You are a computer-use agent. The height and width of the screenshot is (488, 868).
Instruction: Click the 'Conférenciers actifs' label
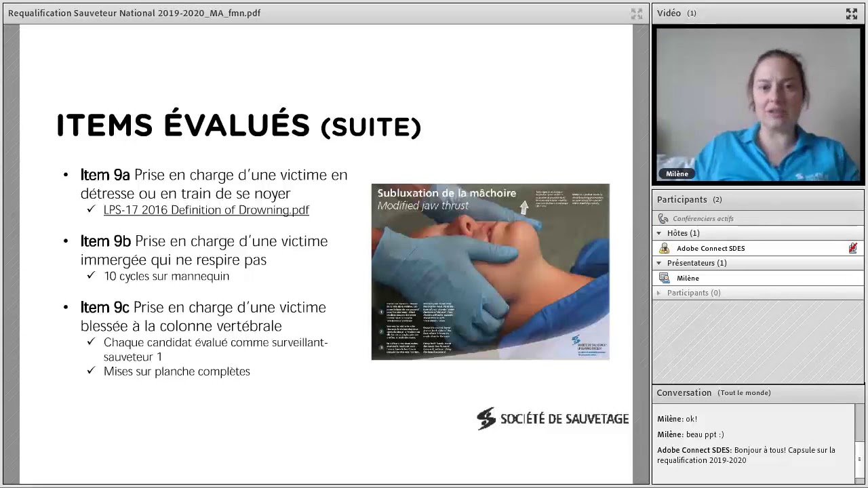pos(703,218)
